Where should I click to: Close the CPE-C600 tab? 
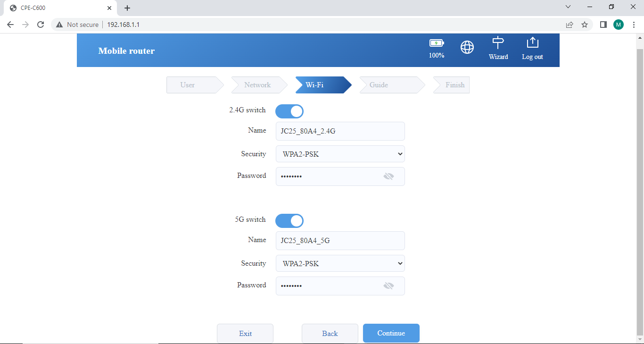click(x=109, y=8)
